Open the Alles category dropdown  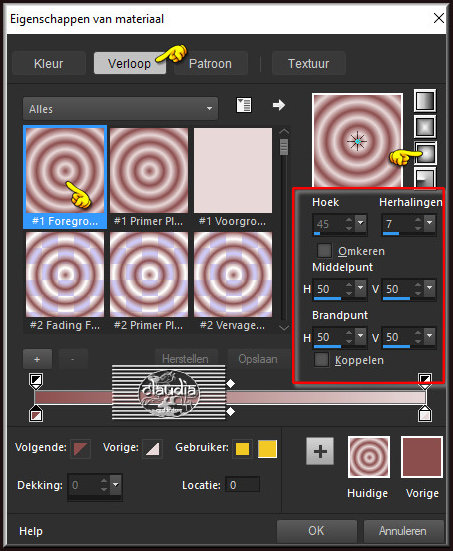coord(120,109)
